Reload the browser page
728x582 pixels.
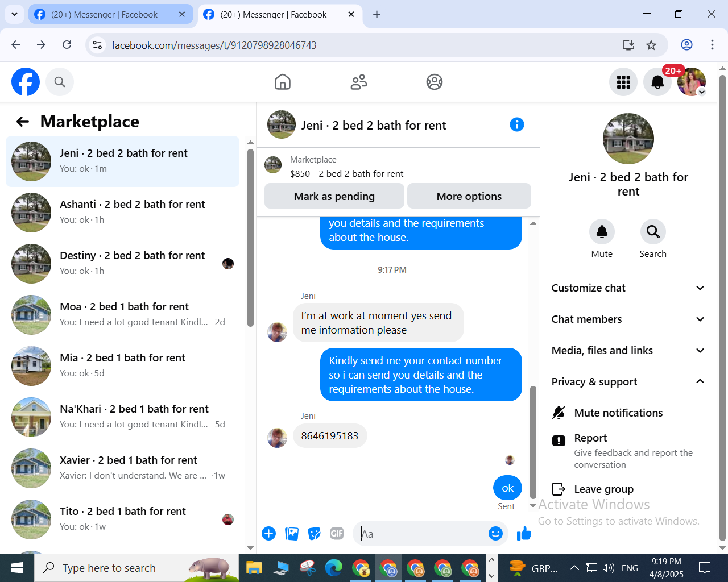(67, 45)
